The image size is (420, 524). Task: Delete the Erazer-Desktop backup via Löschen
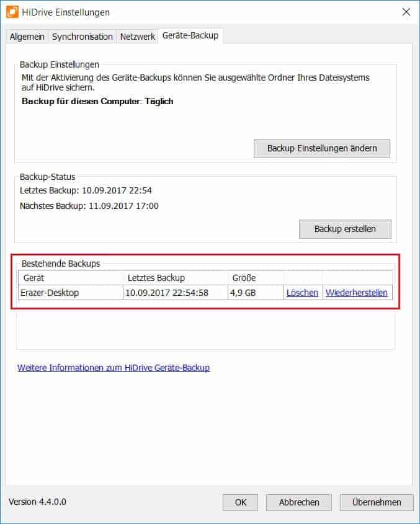pos(302,293)
